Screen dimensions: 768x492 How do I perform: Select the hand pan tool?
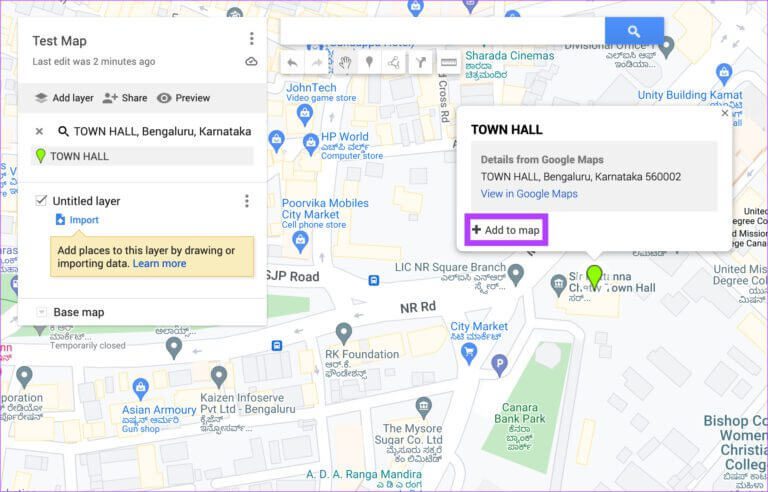pos(346,63)
